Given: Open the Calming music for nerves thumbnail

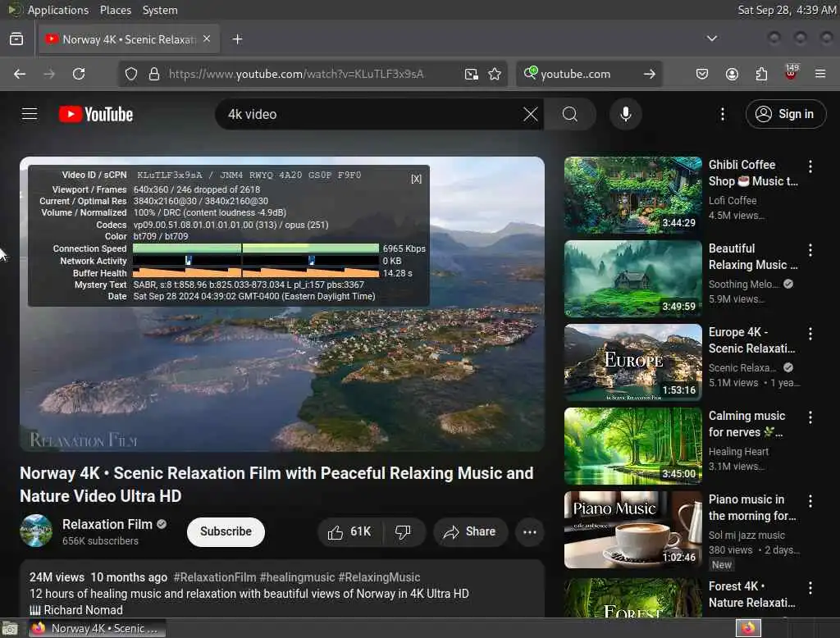Looking at the screenshot, I should [x=632, y=445].
